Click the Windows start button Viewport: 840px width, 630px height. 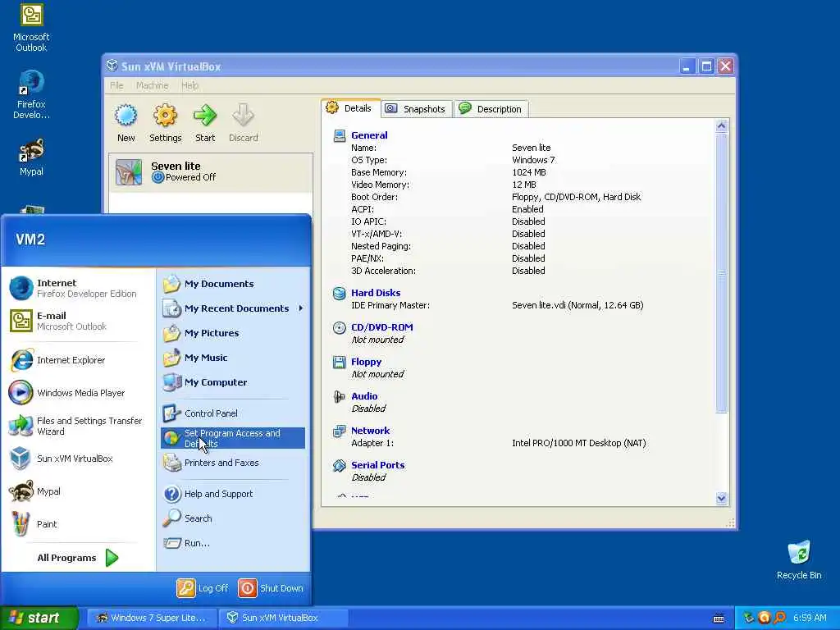click(x=39, y=618)
